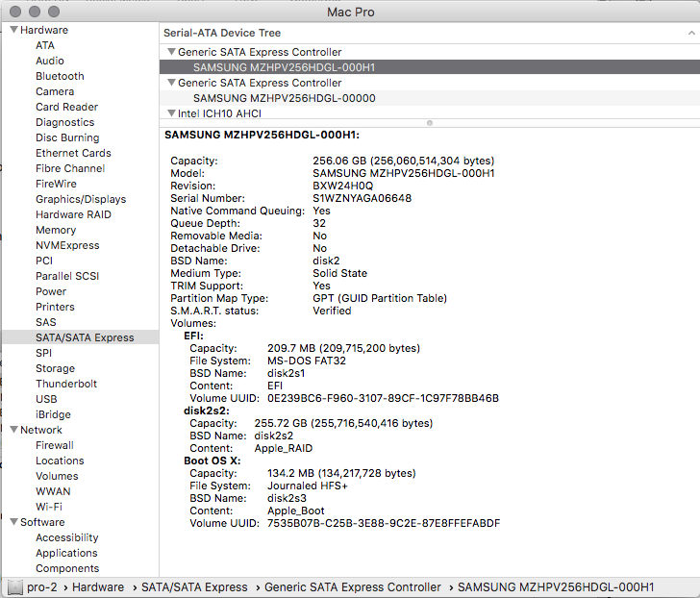Select Diagnostics in the sidebar

pos(65,122)
